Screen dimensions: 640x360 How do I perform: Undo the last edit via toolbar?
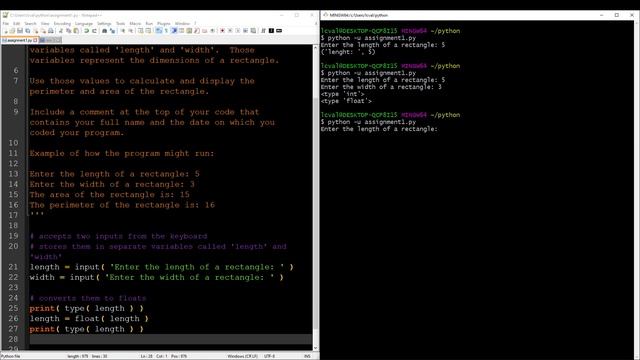[x=87, y=31]
